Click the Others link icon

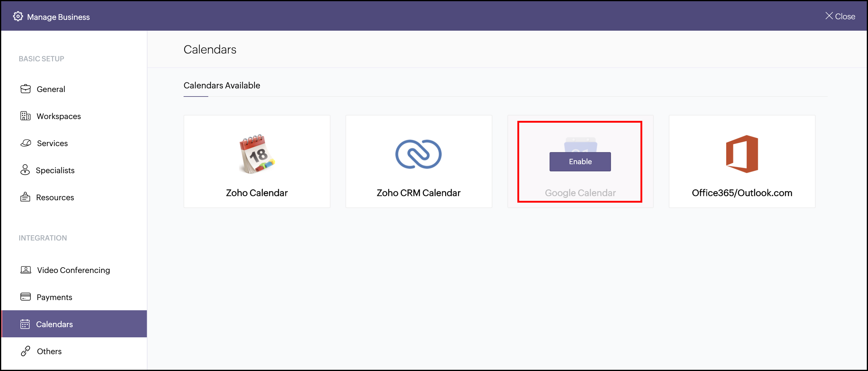coord(26,351)
